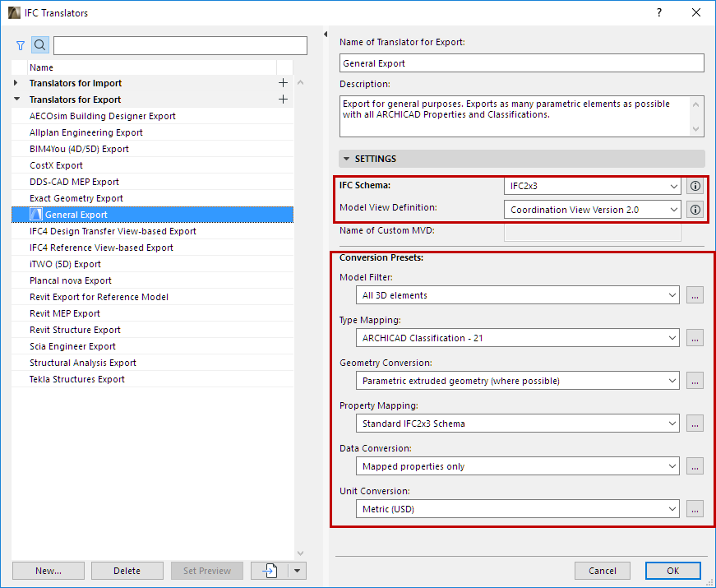Select IFC4 Design Transfer View-based Export
Screen dimensions: 716x588
(152, 231)
